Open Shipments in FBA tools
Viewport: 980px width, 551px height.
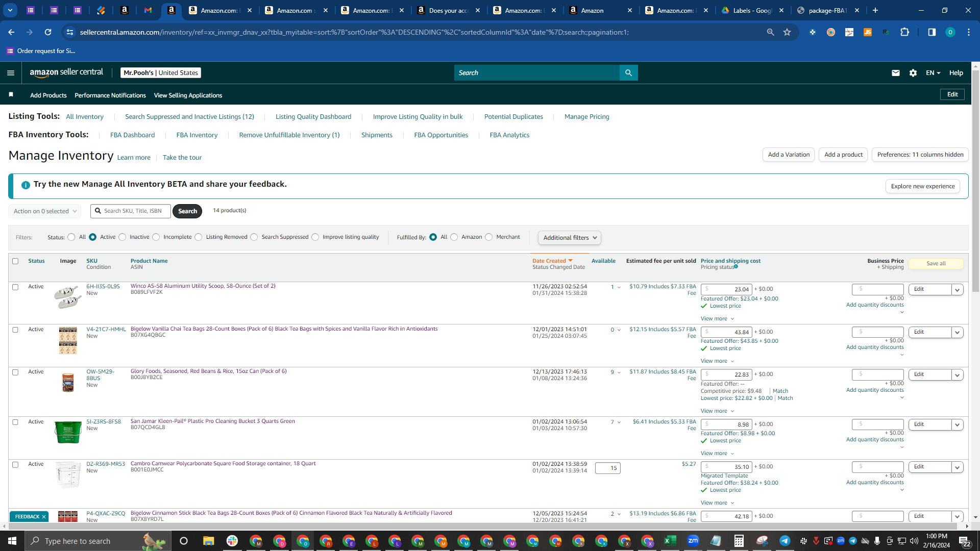coord(377,135)
